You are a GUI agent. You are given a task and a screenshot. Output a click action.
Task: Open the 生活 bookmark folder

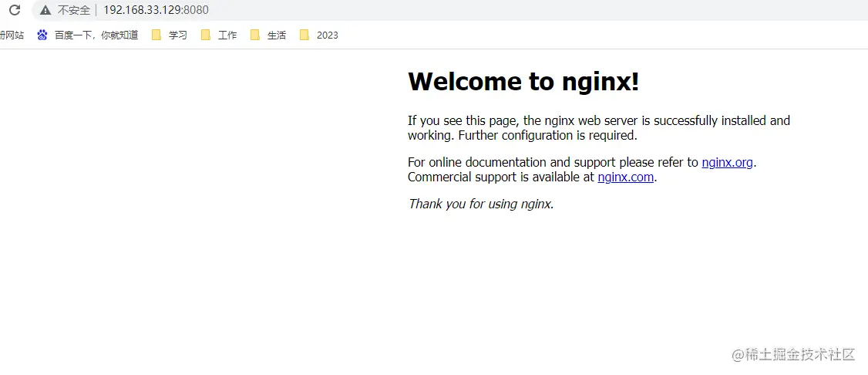point(268,35)
